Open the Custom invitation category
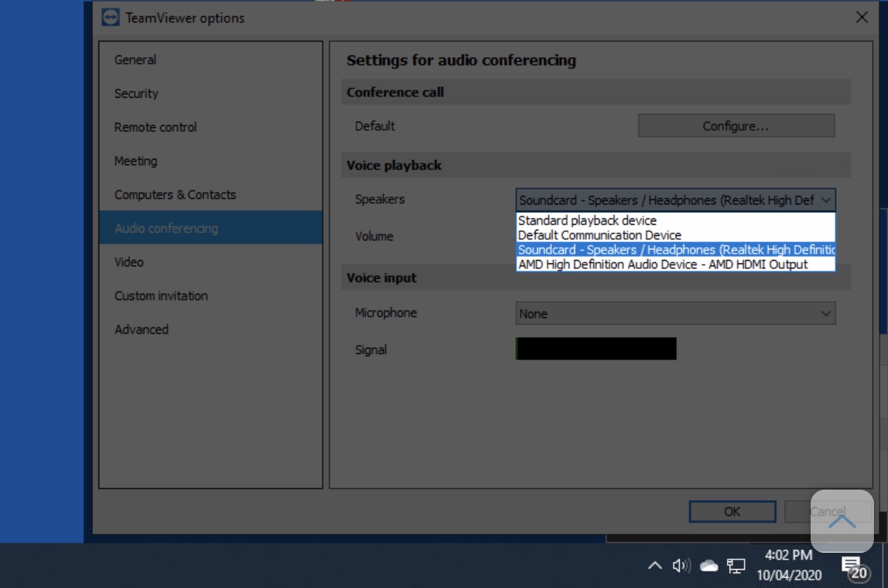The width and height of the screenshot is (888, 588). click(211, 296)
